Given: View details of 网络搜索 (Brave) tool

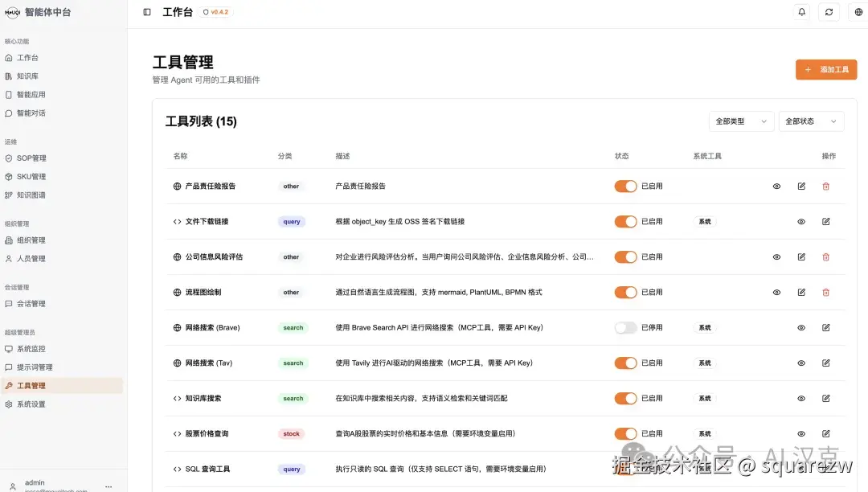Looking at the screenshot, I should (801, 328).
